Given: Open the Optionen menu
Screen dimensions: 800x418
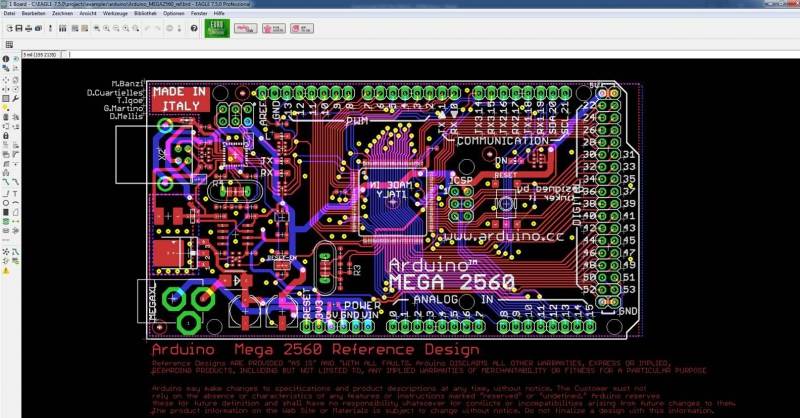Looking at the screenshot, I should tap(173, 13).
